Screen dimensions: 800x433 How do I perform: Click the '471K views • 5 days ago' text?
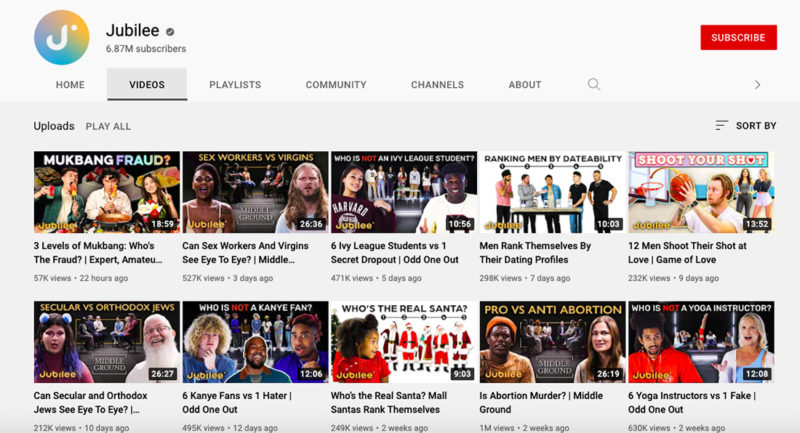coord(376,278)
